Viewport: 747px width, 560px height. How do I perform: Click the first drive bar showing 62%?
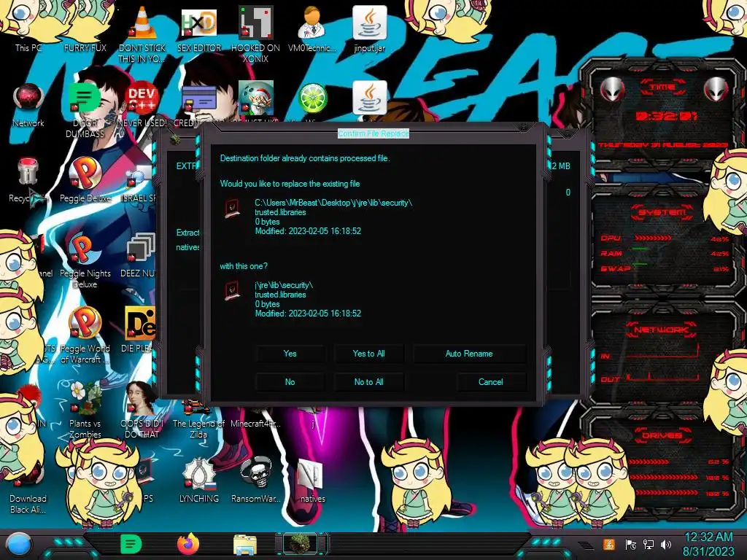click(x=649, y=462)
